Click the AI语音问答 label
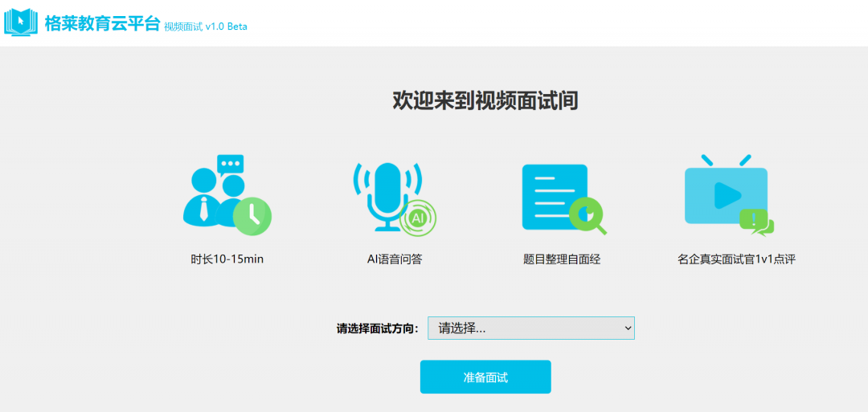868x412 pixels. [395, 259]
